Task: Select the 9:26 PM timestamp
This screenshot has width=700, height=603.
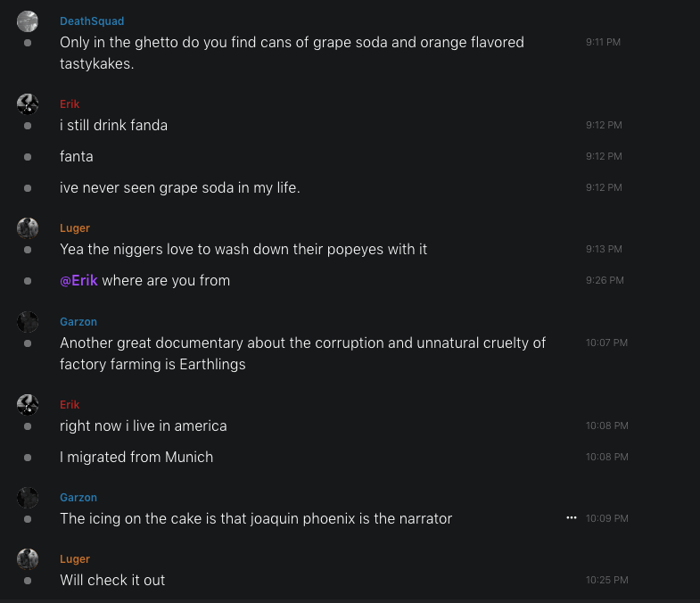Action: point(605,280)
